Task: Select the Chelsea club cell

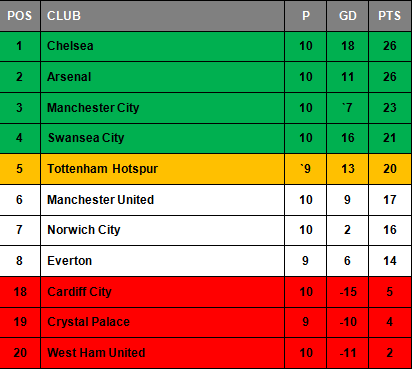Action: [163, 46]
